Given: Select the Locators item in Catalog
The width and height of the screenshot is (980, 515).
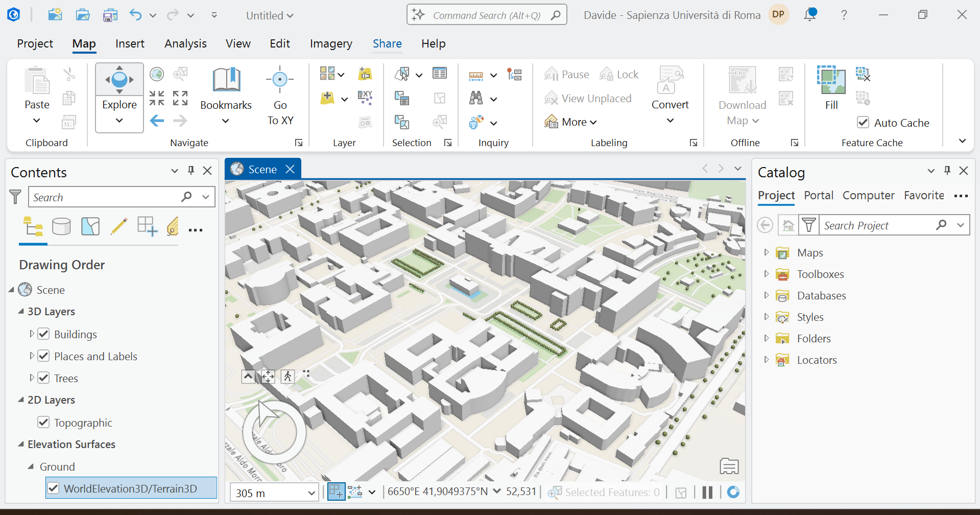Looking at the screenshot, I should [x=817, y=360].
